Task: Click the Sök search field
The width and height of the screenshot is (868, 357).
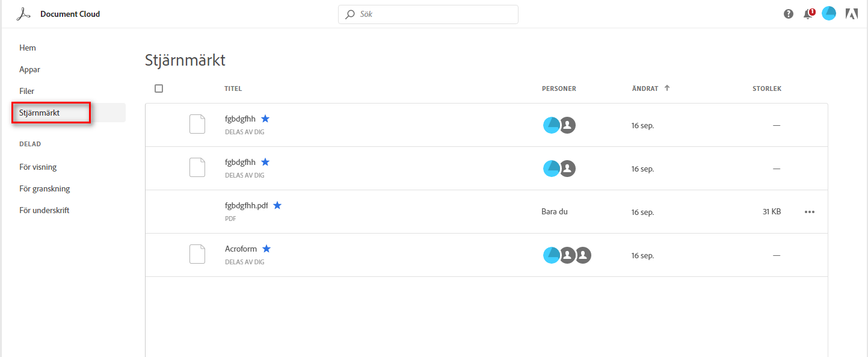Action: [428, 14]
